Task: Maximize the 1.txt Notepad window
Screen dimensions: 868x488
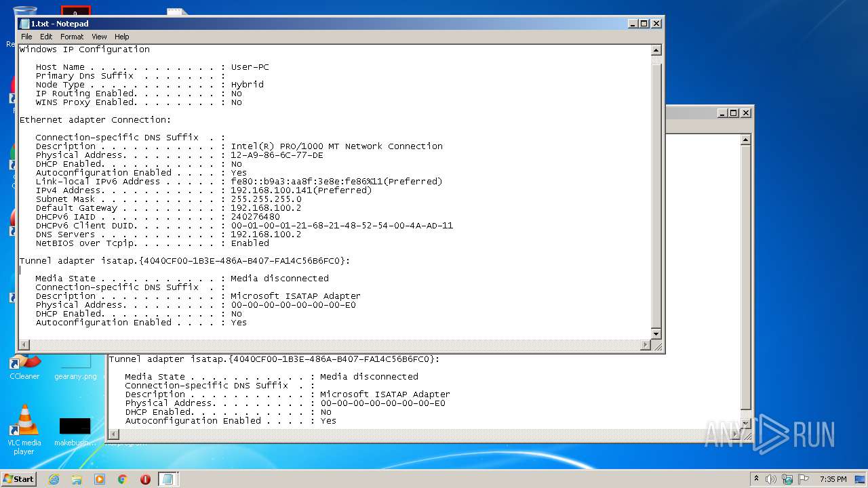Action: (644, 23)
